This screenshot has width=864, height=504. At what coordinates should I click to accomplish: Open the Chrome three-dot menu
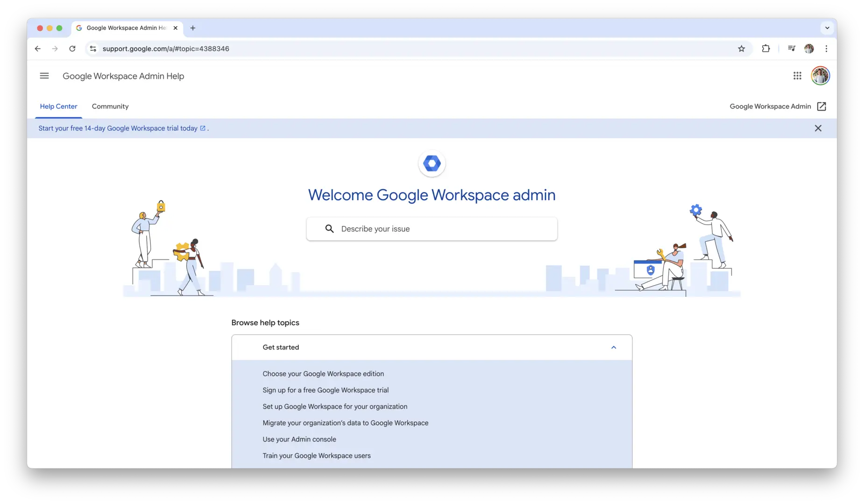pyautogui.click(x=826, y=49)
